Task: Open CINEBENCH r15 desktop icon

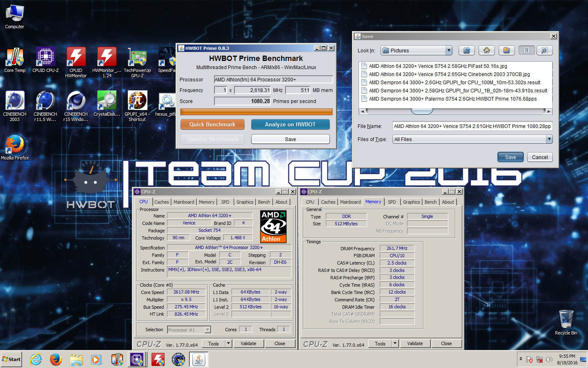Action: pos(76,106)
